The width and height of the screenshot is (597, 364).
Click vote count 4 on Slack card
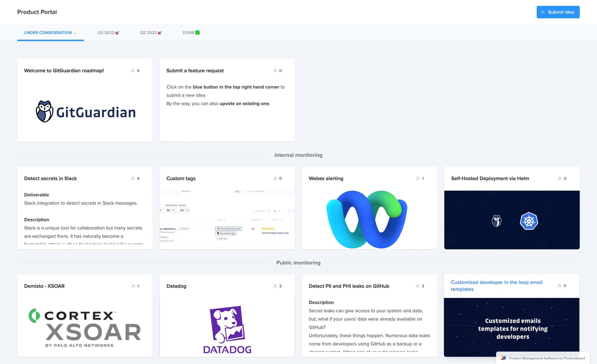138,178
